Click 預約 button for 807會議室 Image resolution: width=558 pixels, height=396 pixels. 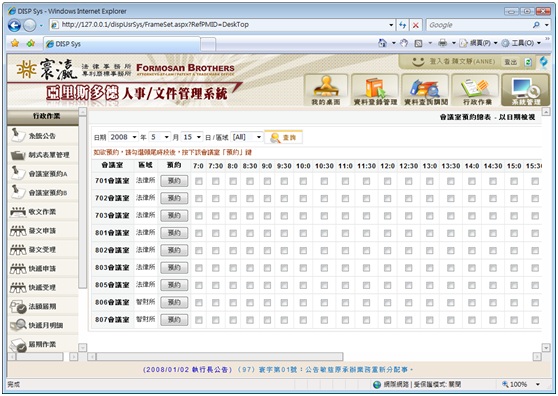(x=174, y=320)
